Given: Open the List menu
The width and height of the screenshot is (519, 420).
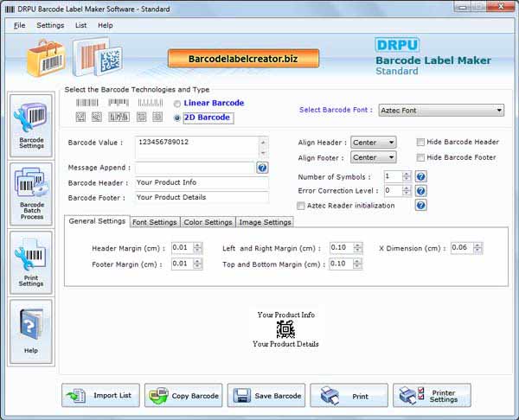Looking at the screenshot, I should pyautogui.click(x=80, y=25).
